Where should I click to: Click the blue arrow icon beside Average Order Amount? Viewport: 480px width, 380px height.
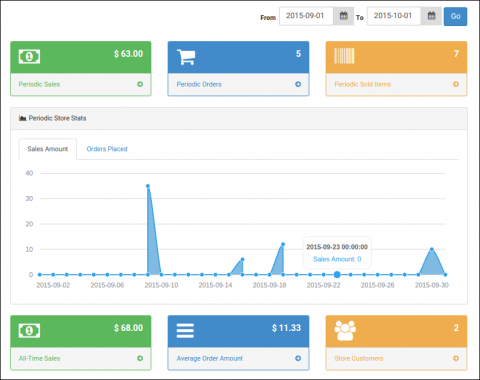click(x=298, y=358)
